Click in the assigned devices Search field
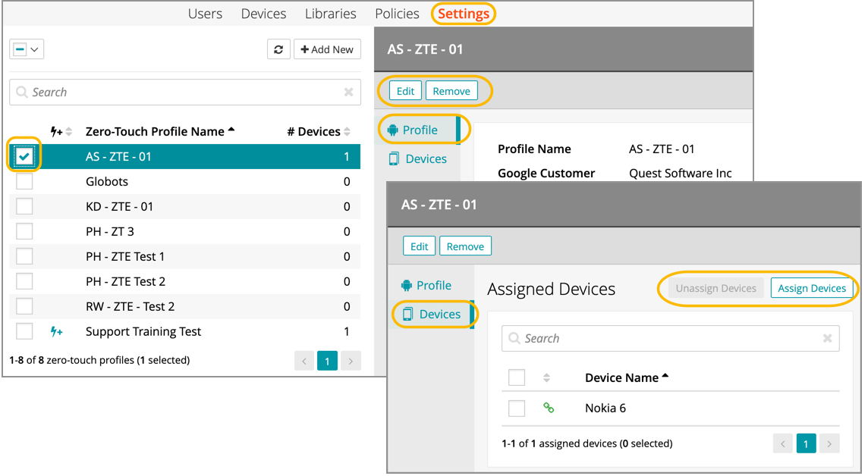Image resolution: width=868 pixels, height=476 pixels. coord(668,339)
